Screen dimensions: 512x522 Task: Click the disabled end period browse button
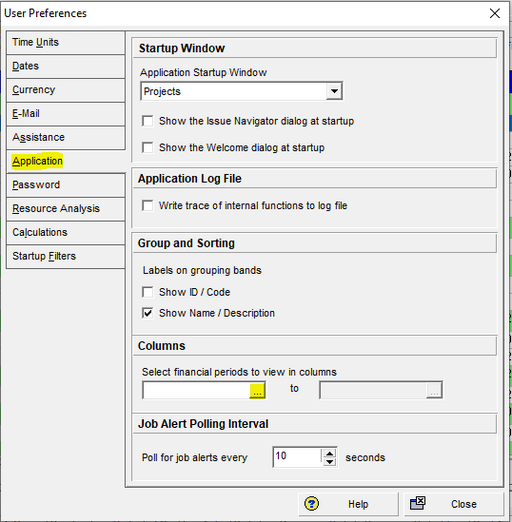[x=434, y=390]
